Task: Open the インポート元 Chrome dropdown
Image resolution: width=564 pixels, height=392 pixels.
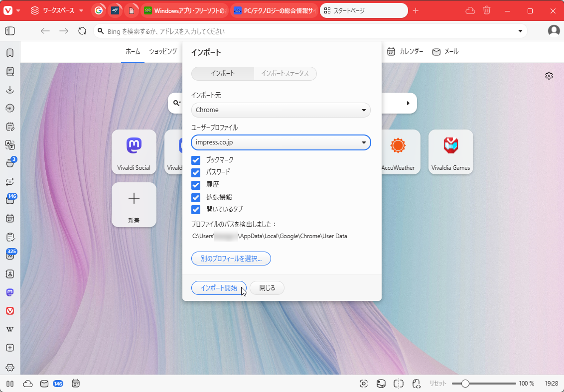Action: pyautogui.click(x=281, y=110)
